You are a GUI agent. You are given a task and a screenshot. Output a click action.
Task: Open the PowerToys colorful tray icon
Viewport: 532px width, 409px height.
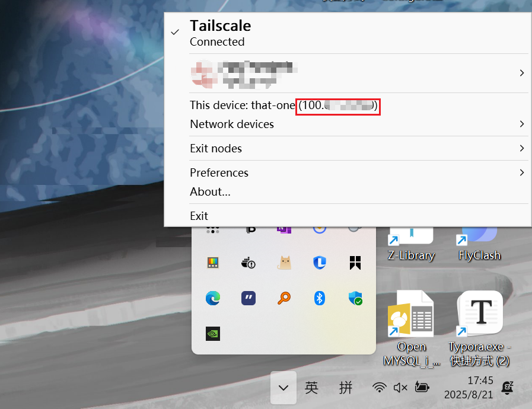(213, 263)
